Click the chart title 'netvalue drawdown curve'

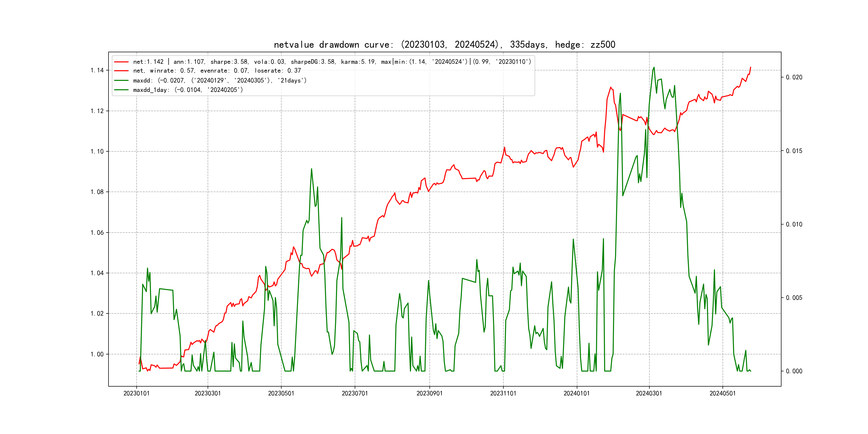pos(444,44)
